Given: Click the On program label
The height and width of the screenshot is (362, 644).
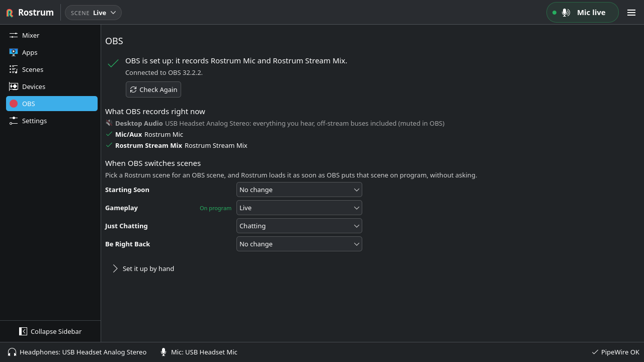Looking at the screenshot, I should [x=215, y=208].
